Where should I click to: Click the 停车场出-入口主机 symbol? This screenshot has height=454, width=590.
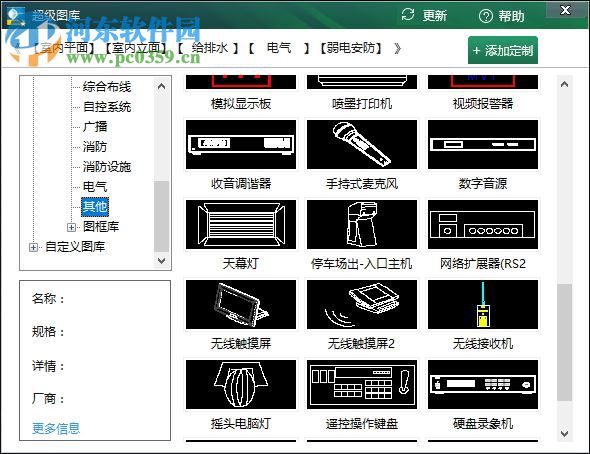click(362, 224)
